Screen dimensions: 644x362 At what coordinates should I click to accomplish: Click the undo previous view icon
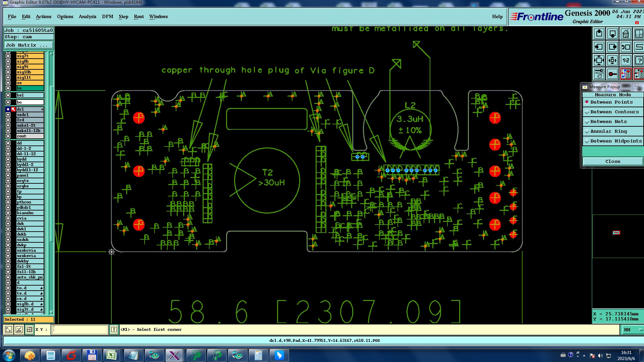(x=626, y=47)
